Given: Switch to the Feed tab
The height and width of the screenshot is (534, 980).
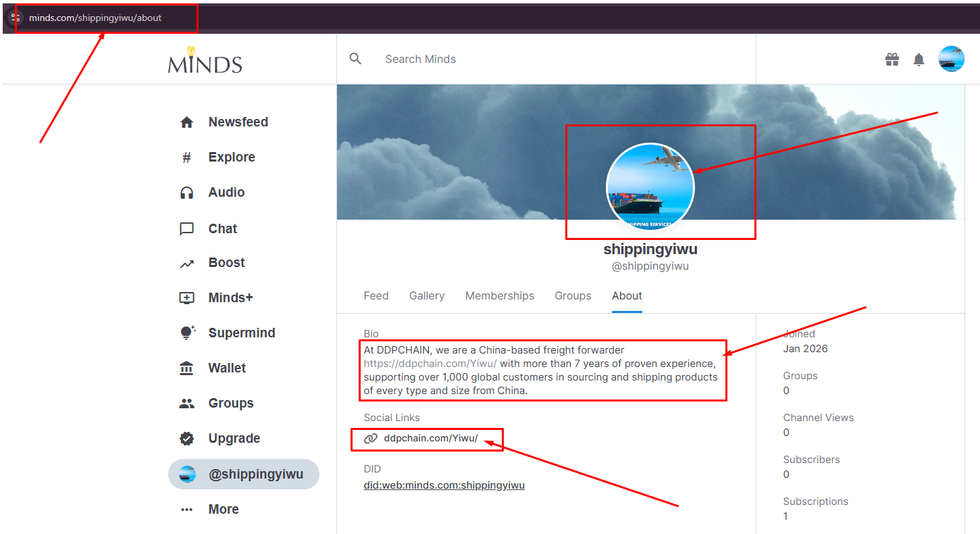Looking at the screenshot, I should [x=376, y=296].
